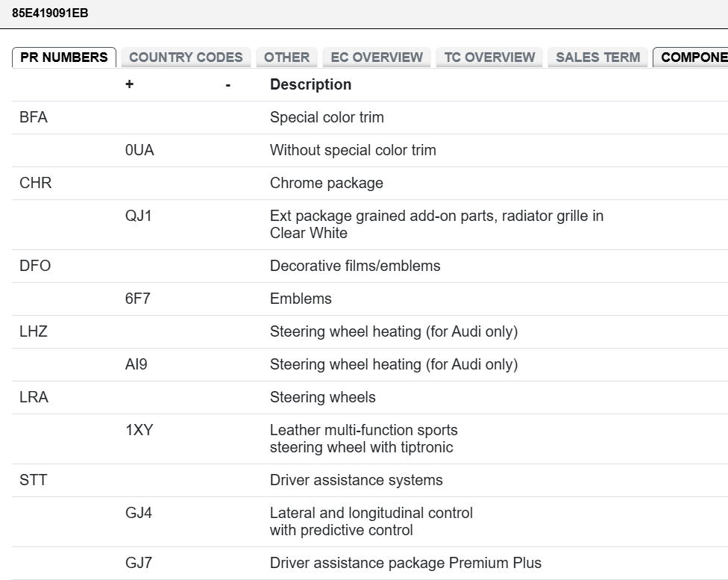The width and height of the screenshot is (728, 580).
Task: Select the BFA family code
Action: (34, 117)
